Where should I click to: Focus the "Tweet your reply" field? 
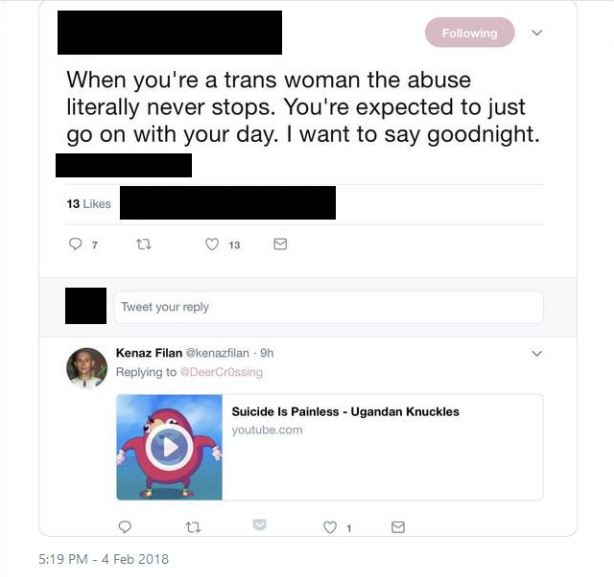[328, 307]
